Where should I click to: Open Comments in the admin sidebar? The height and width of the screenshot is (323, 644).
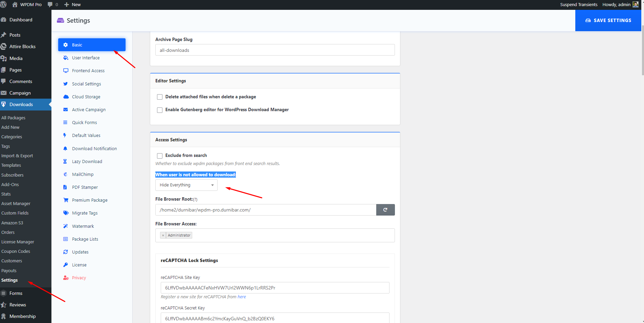pos(21,81)
